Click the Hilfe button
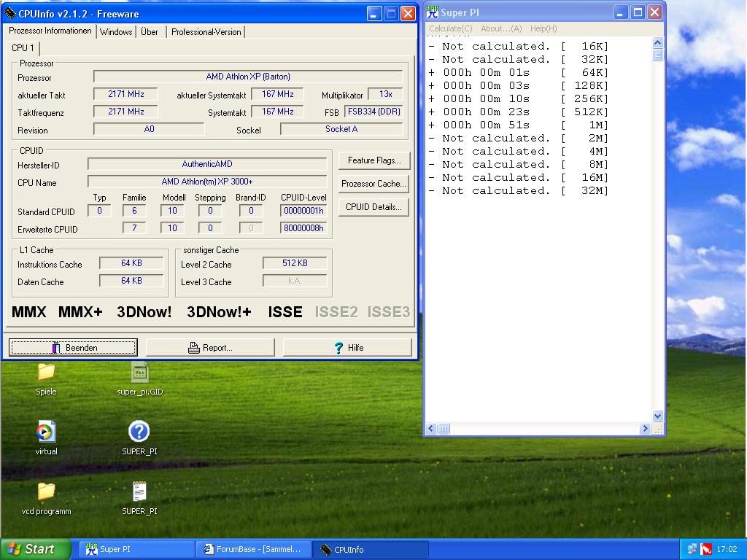The height and width of the screenshot is (560, 747). (347, 348)
